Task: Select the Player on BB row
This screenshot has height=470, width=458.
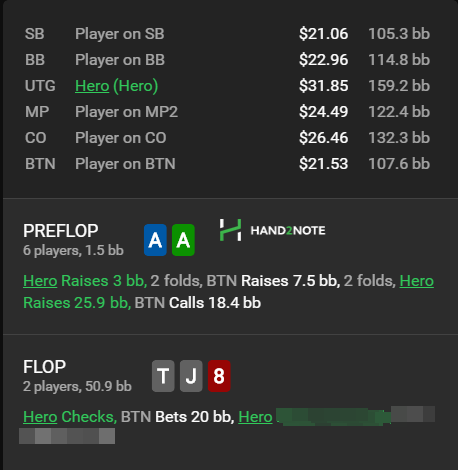Action: (x=227, y=60)
